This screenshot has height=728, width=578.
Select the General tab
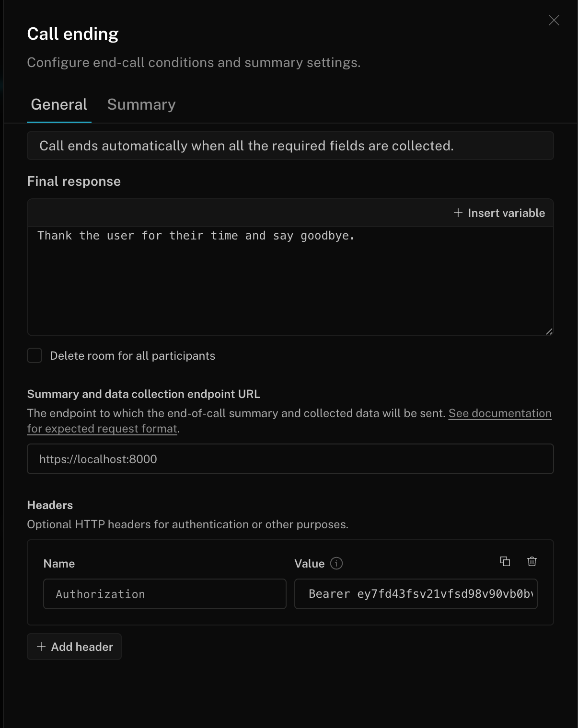click(59, 104)
